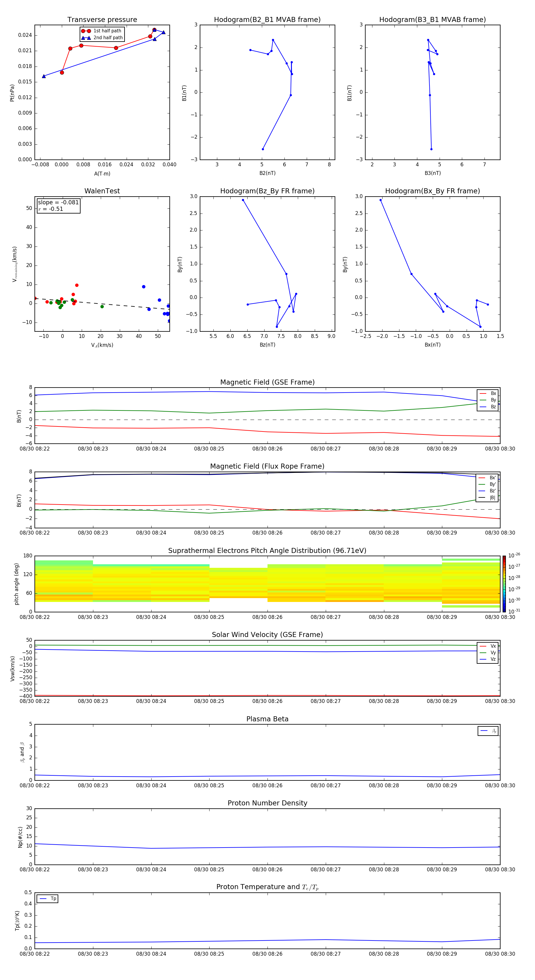This screenshot has height=980, width=535.
Task: Click the Suprathermal Electrons Pitch Angle Distribution title
Action: 267,551
